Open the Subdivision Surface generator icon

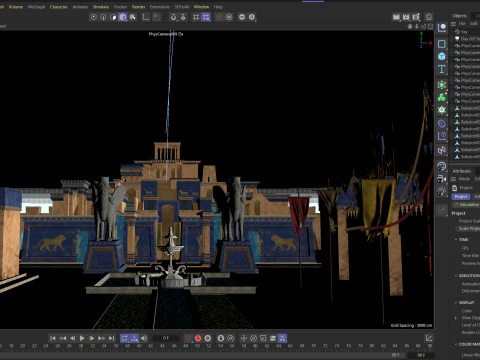(442, 85)
